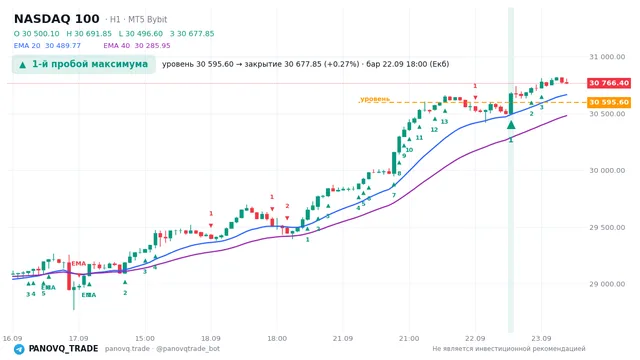Click the 29 000.00 price axis label

pyautogui.click(x=607, y=284)
